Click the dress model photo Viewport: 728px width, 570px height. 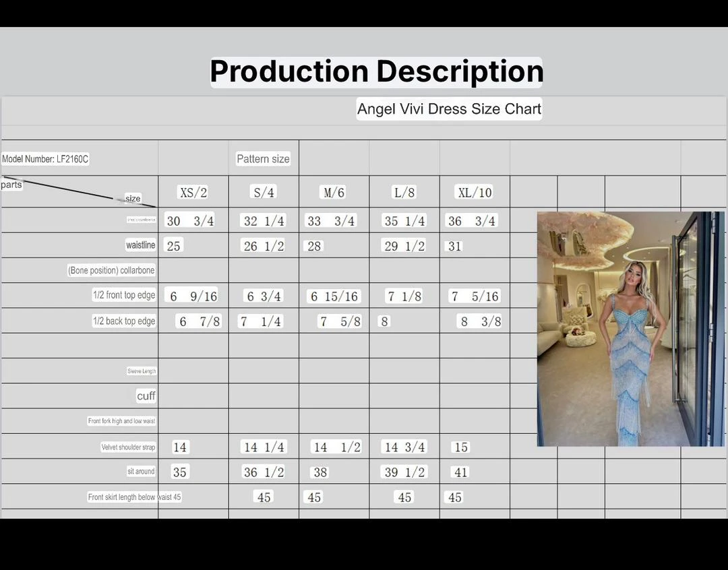pyautogui.click(x=630, y=329)
